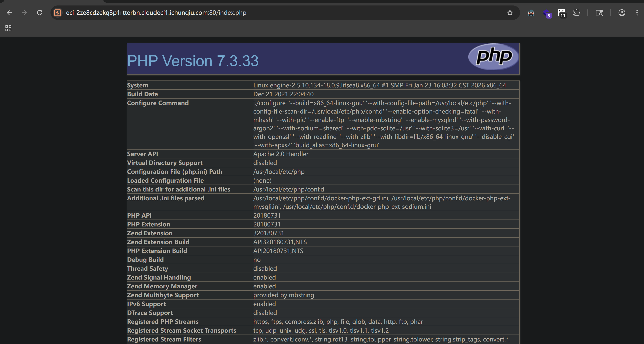644x344 pixels.
Task: Open the Extensions puzzle menu
Action: pos(576,12)
